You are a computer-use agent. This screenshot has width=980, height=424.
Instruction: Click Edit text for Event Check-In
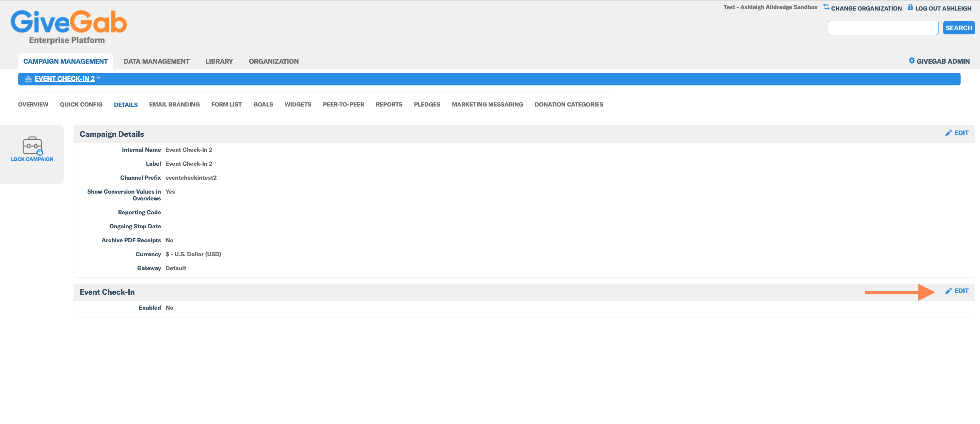[961, 291]
